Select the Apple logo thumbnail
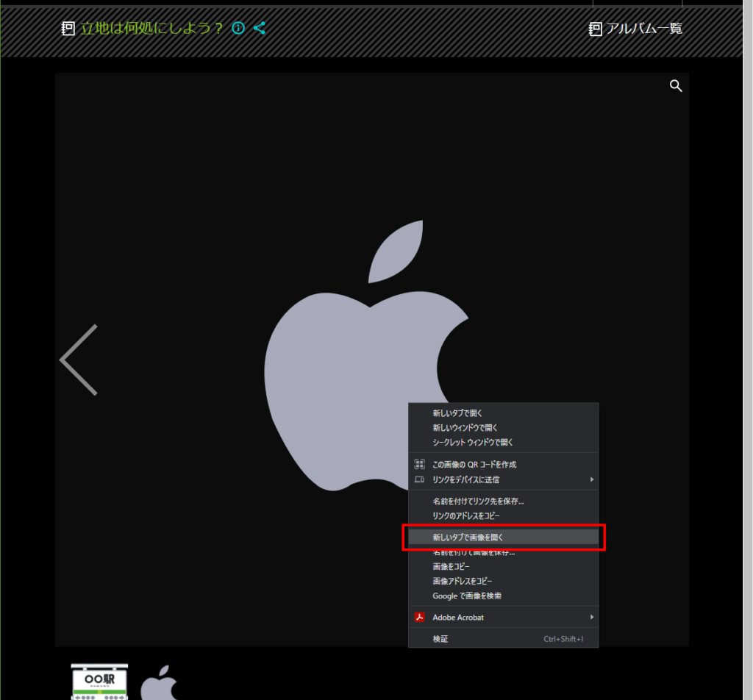This screenshot has width=753, height=700. (x=160, y=682)
